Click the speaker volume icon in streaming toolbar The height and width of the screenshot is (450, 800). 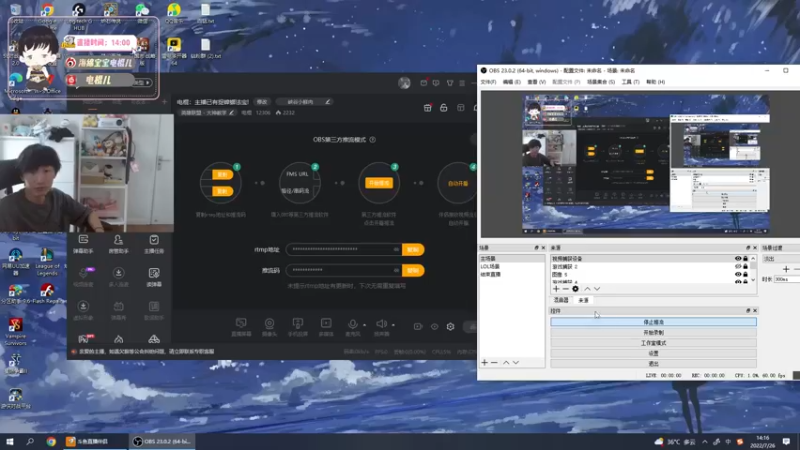point(381,324)
